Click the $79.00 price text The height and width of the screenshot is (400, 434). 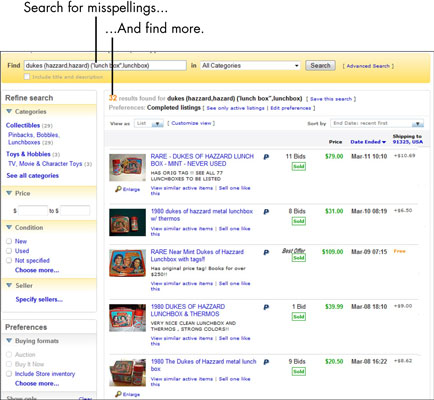pyautogui.click(x=334, y=156)
